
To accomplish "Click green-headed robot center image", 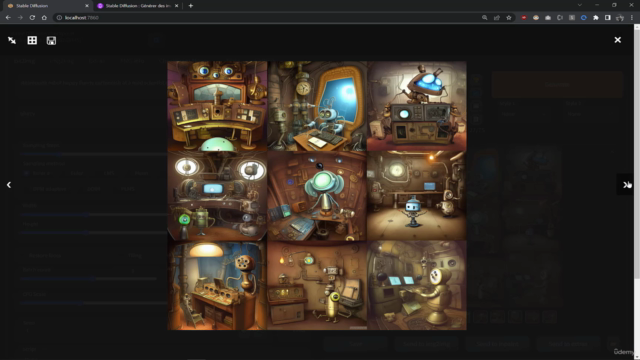I will coord(317,196).
